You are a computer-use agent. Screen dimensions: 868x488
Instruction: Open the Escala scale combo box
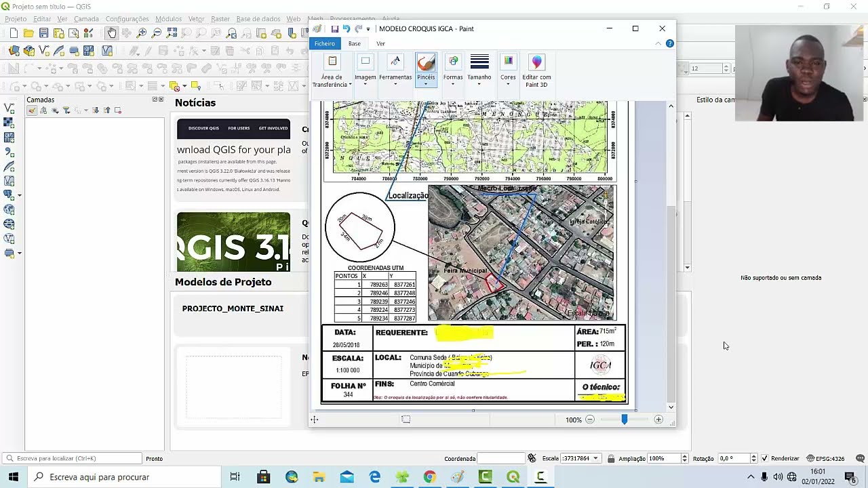tap(580, 459)
